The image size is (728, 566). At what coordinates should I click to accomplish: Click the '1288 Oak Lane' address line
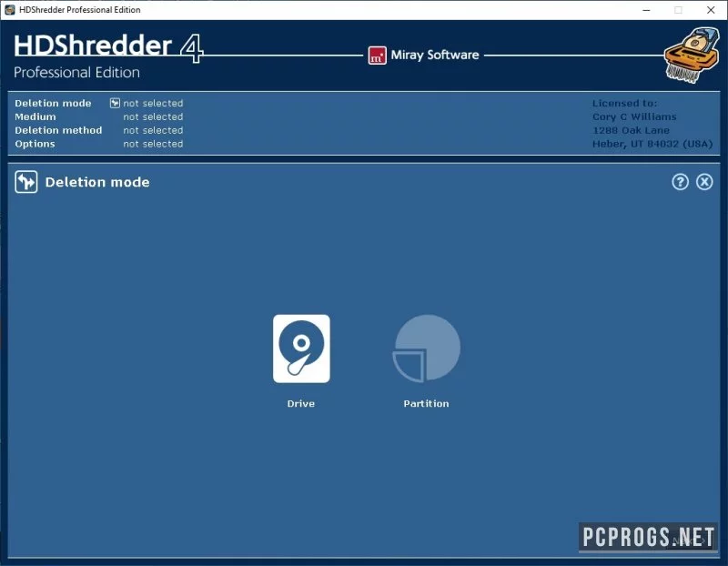coord(631,130)
